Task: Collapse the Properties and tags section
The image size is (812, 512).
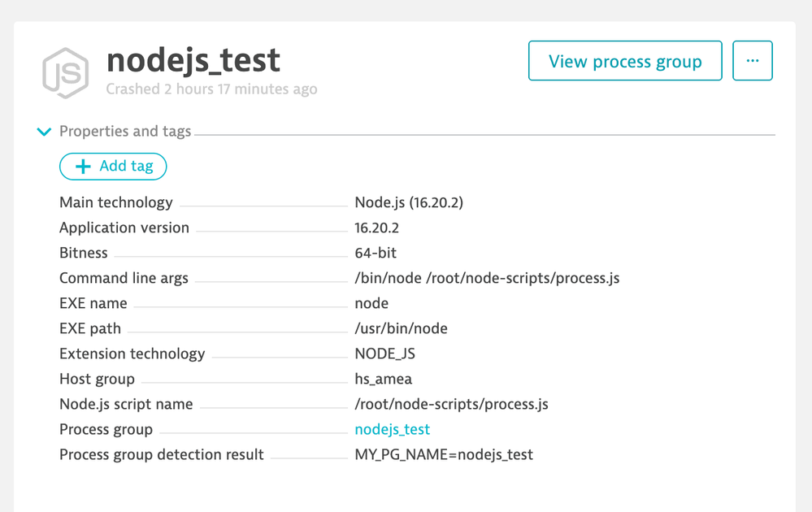Action: pyautogui.click(x=45, y=132)
